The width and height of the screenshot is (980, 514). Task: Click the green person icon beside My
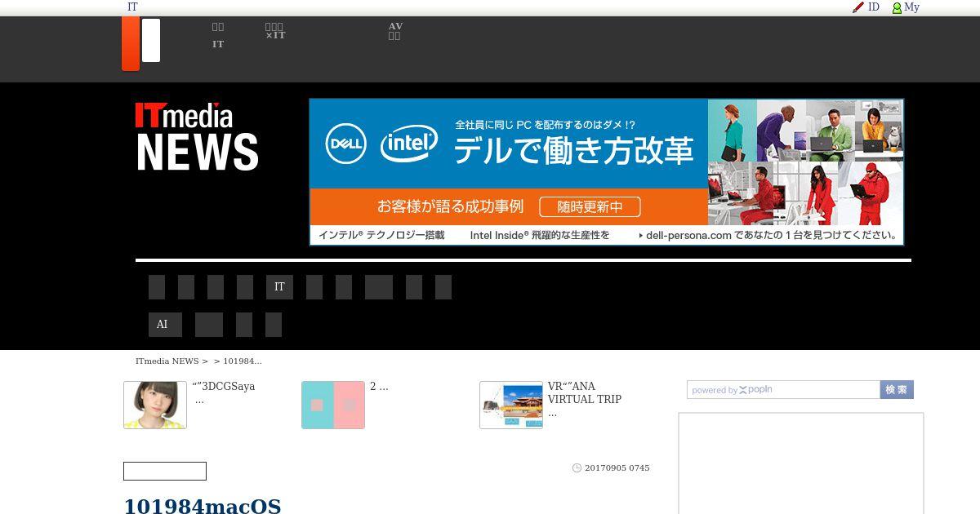[x=897, y=7]
